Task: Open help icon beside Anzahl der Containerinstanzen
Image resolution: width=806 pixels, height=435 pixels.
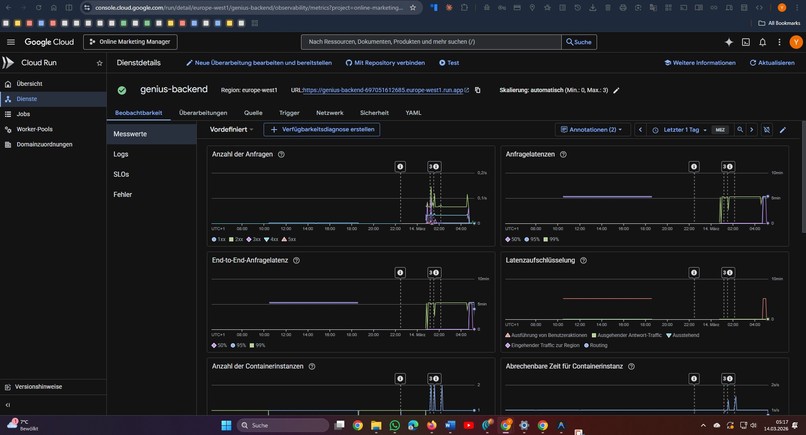Action: tap(312, 366)
